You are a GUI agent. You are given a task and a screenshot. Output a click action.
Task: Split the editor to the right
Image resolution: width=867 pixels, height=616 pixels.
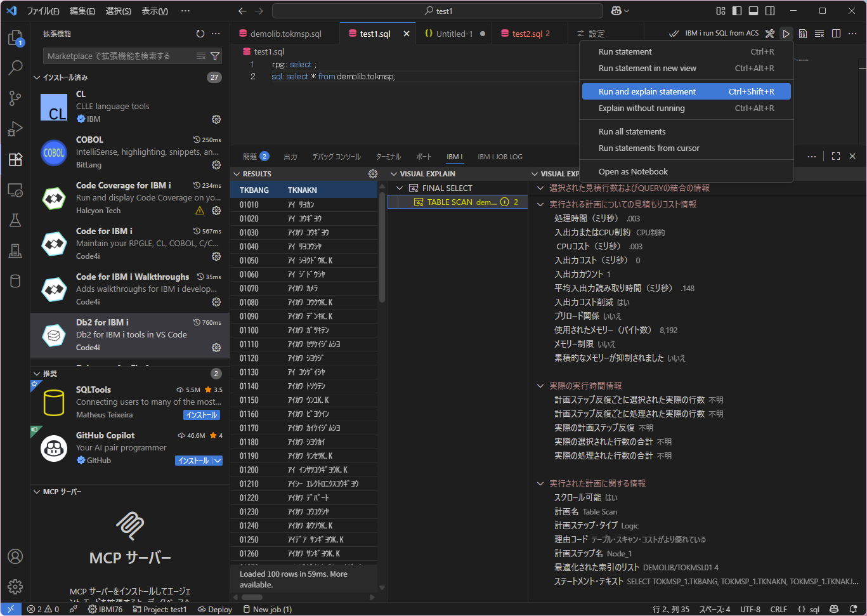[836, 34]
